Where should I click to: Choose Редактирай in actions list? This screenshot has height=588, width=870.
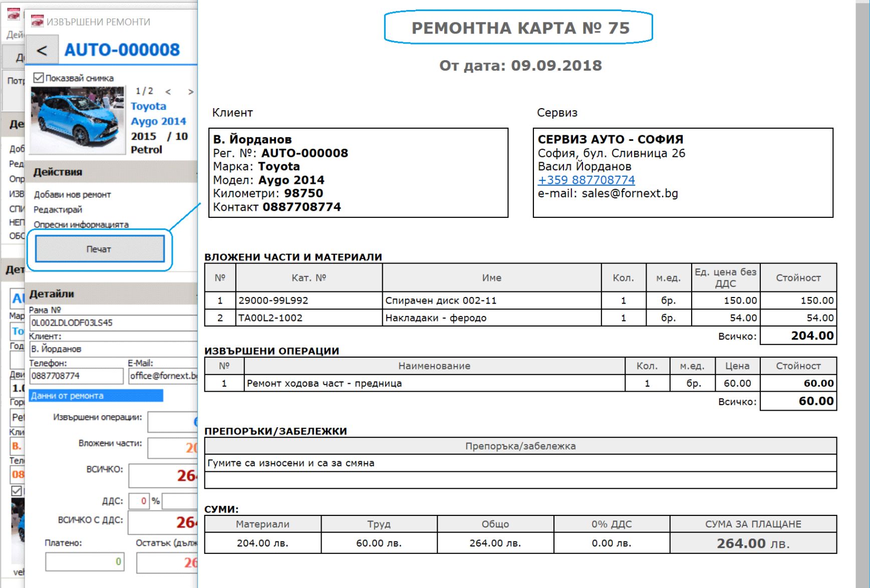(x=58, y=209)
